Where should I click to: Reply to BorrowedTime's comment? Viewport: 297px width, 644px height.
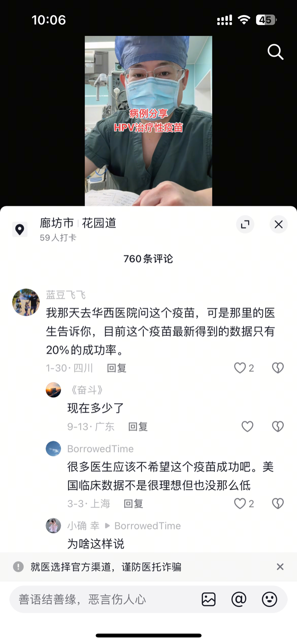[x=133, y=503]
